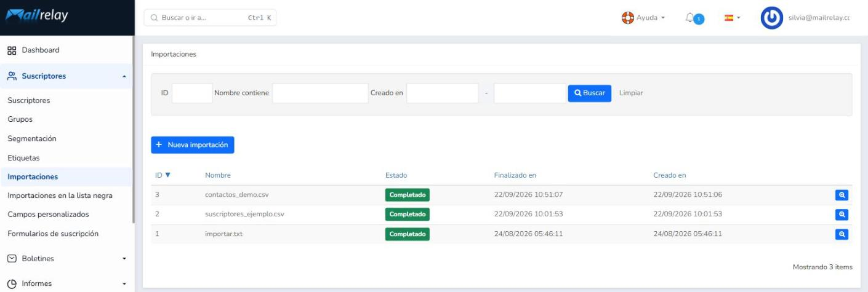Open Campos personalizados

click(48, 215)
